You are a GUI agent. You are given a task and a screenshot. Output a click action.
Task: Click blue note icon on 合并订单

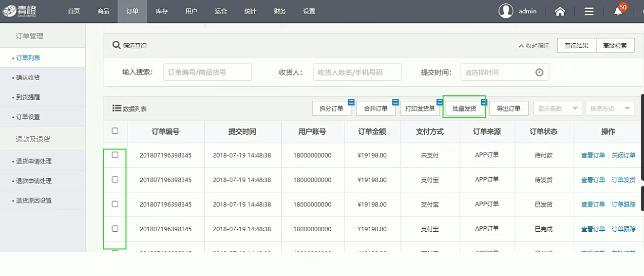tap(395, 102)
